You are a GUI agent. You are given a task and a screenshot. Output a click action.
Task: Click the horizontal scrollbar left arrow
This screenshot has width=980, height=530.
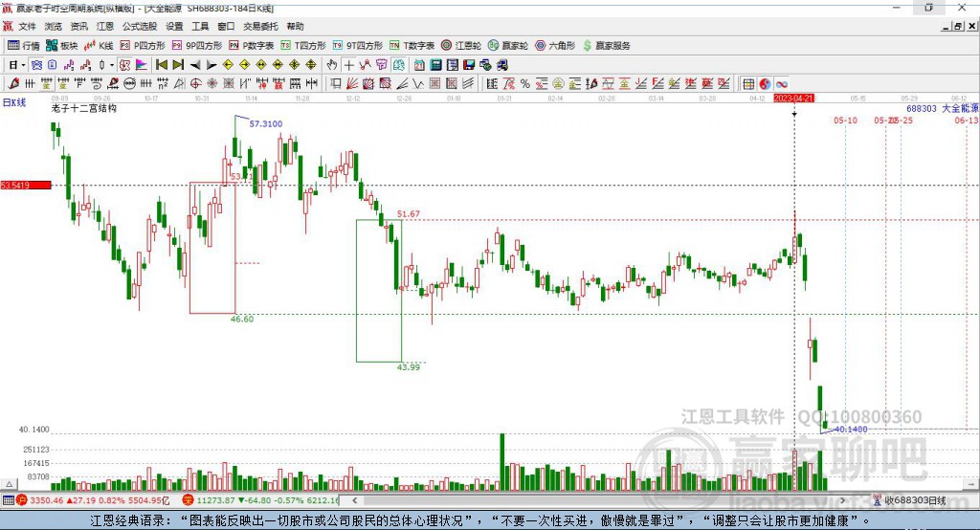pos(355,500)
